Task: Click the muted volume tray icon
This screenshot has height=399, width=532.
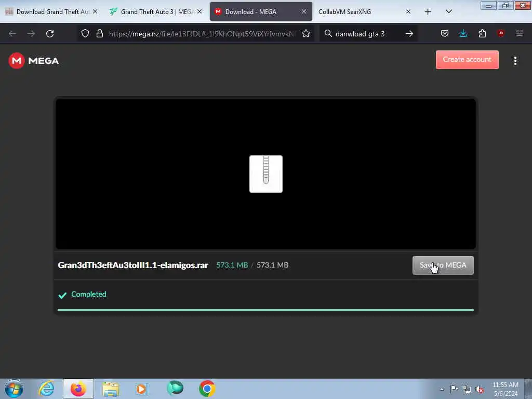Action: [480, 390]
